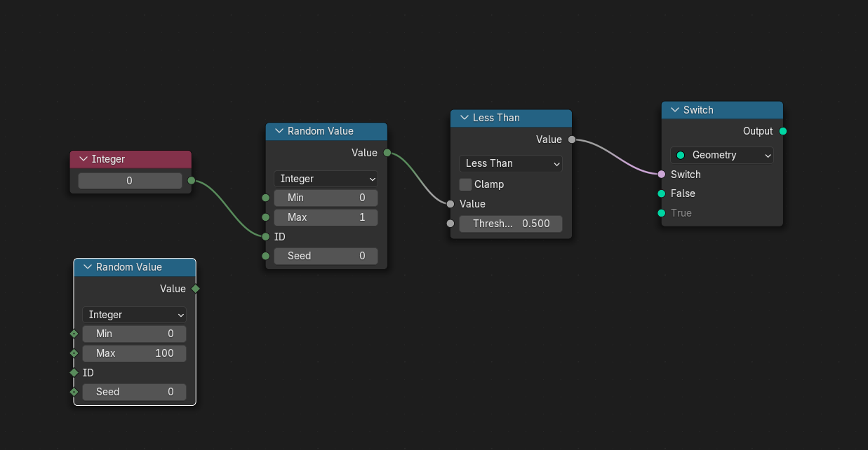Viewport: 868px width, 450px height.
Task: Select the Switch node by its title
Action: (x=698, y=111)
